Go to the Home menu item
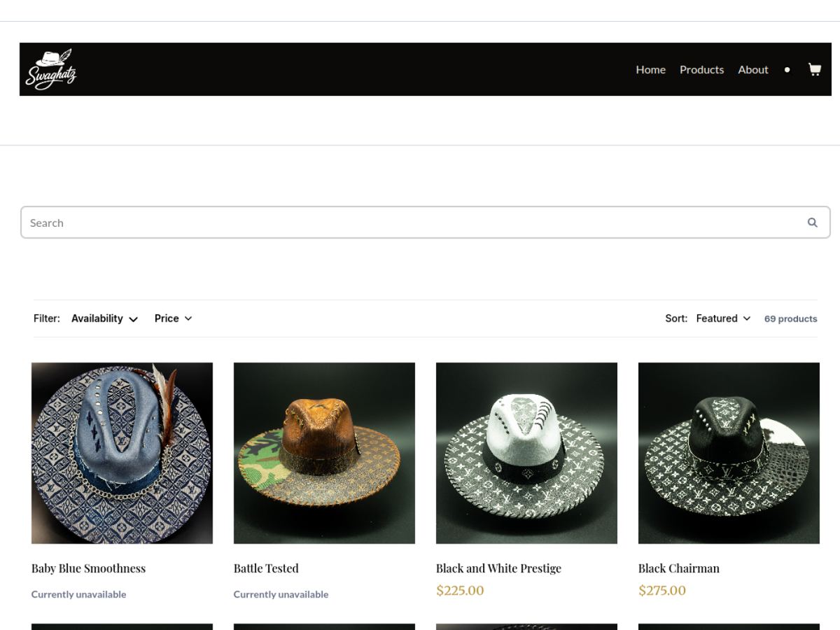 pyautogui.click(x=650, y=70)
